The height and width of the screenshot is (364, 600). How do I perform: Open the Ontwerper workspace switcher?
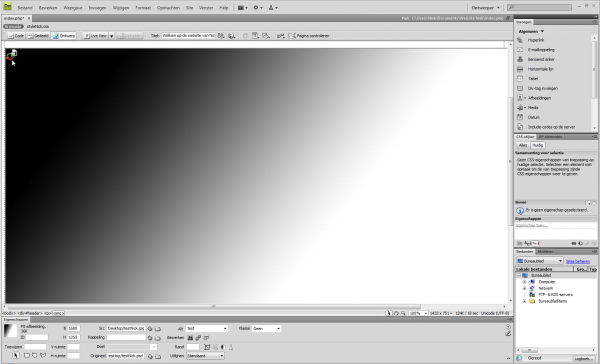(485, 8)
